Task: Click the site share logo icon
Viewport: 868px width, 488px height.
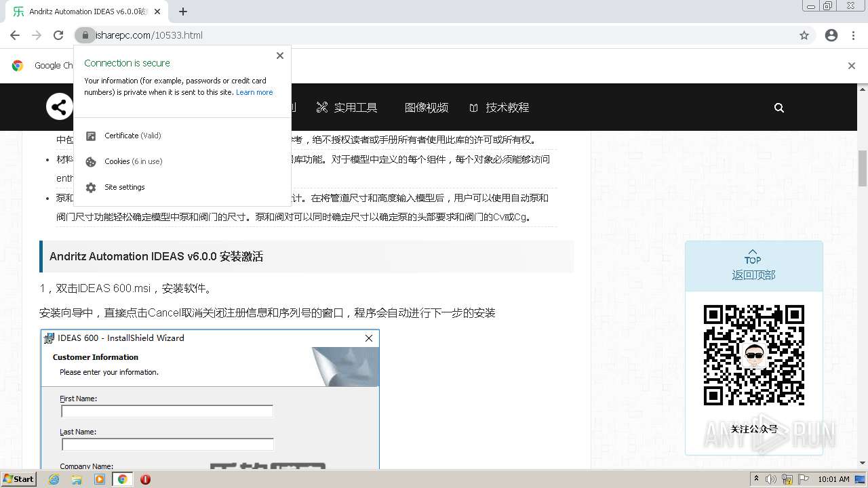Action: click(x=59, y=107)
